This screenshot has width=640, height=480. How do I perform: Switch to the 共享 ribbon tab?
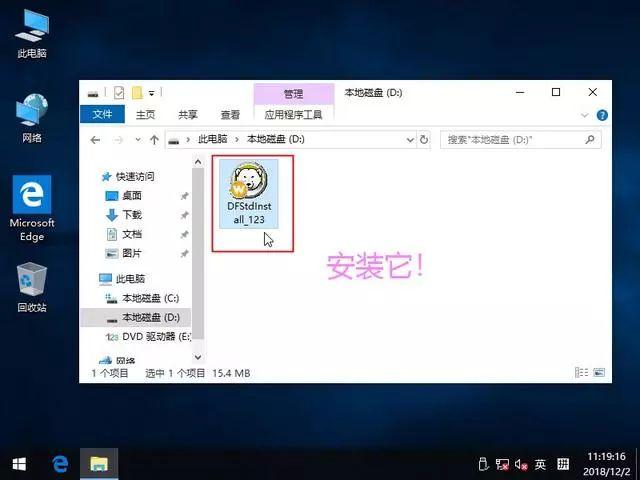point(188,115)
